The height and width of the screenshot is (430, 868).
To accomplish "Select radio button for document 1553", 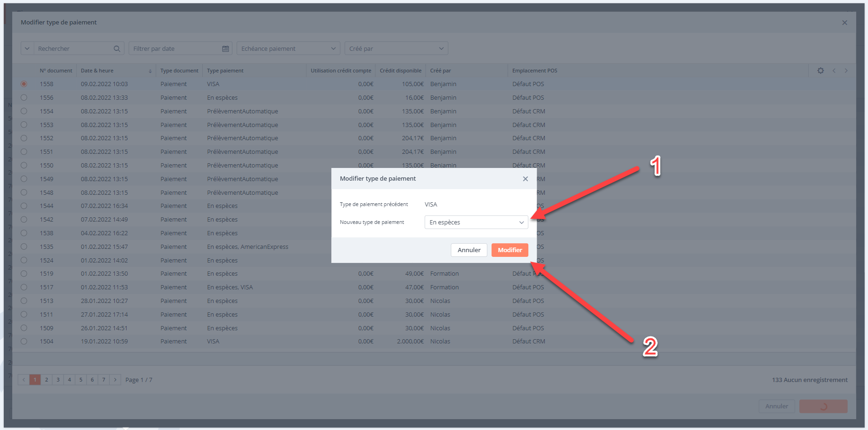I will point(24,125).
